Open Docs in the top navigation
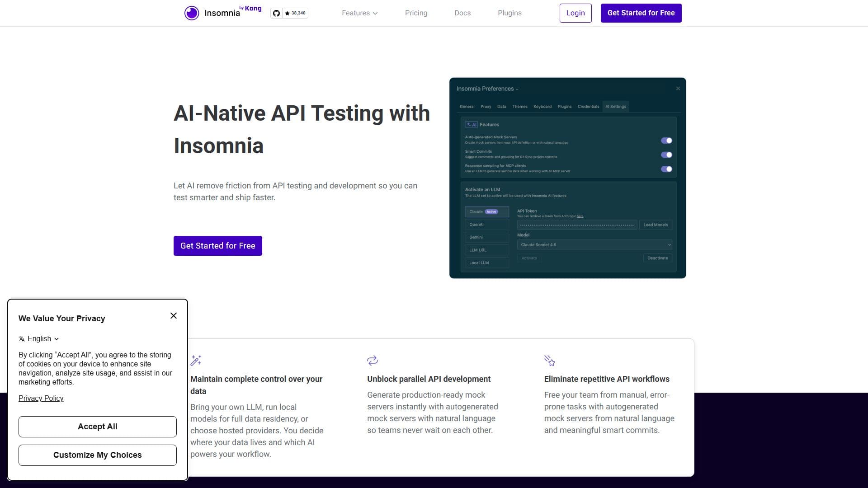The image size is (868, 488). click(x=462, y=13)
